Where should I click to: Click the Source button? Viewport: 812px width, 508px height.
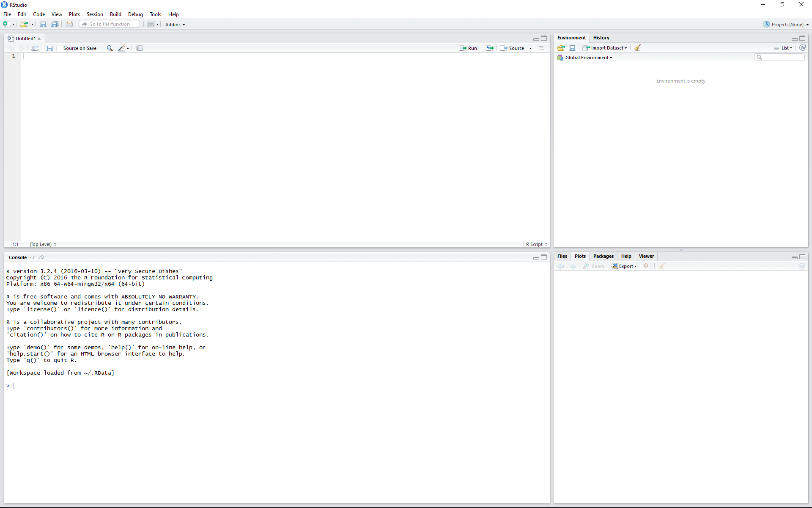coord(513,48)
